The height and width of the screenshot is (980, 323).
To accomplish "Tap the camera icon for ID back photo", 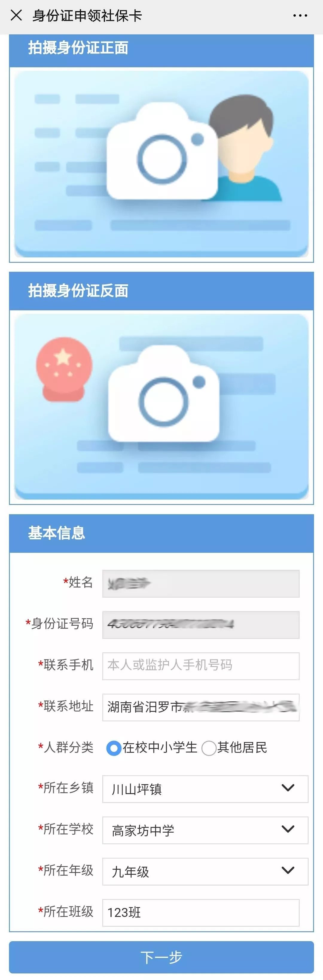I will point(164,394).
